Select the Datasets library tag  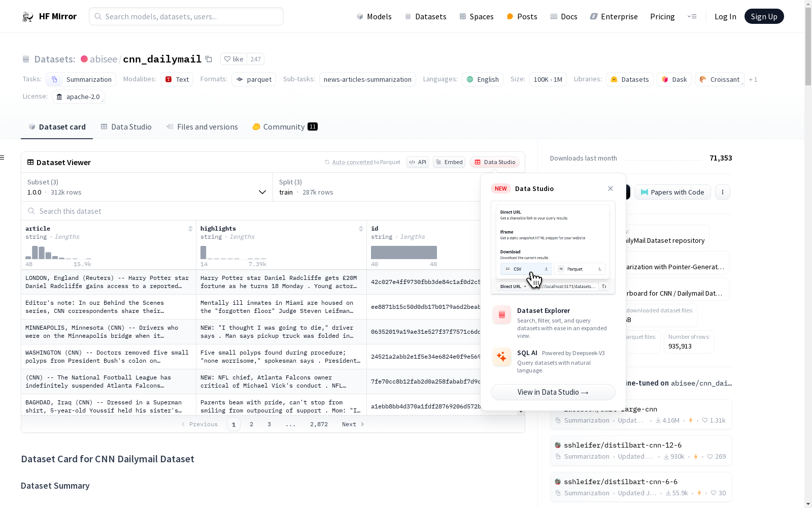629,79
